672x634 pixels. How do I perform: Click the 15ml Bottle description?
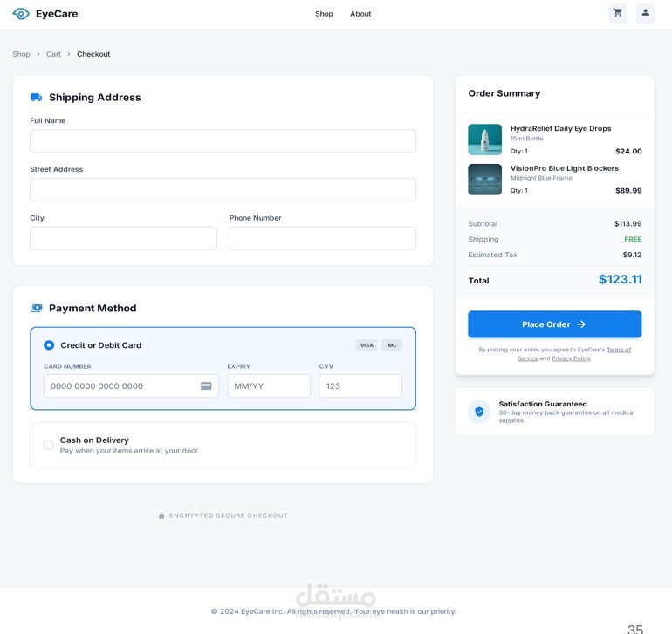526,139
